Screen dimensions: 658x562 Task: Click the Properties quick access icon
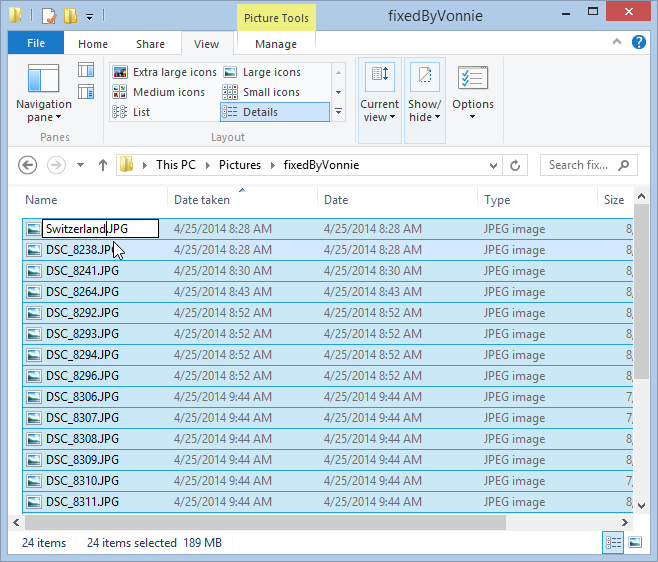49,16
